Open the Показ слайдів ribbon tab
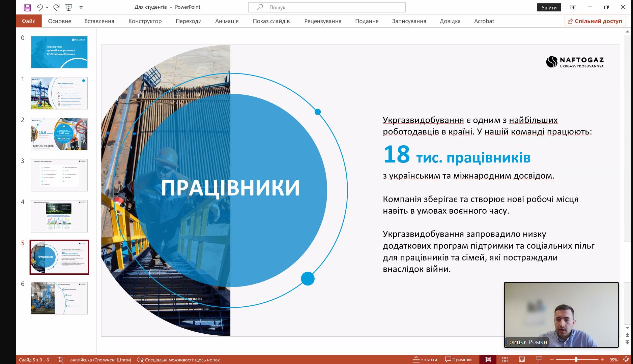The height and width of the screenshot is (364, 633). point(271,21)
